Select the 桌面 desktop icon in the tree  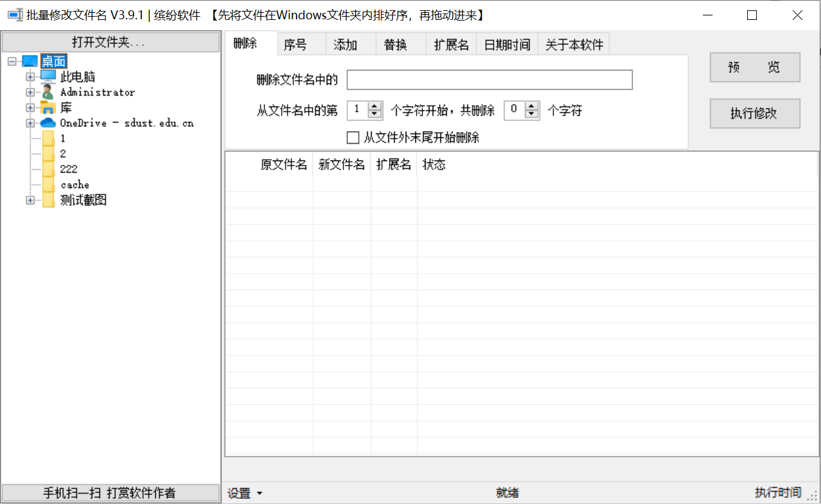coord(28,60)
